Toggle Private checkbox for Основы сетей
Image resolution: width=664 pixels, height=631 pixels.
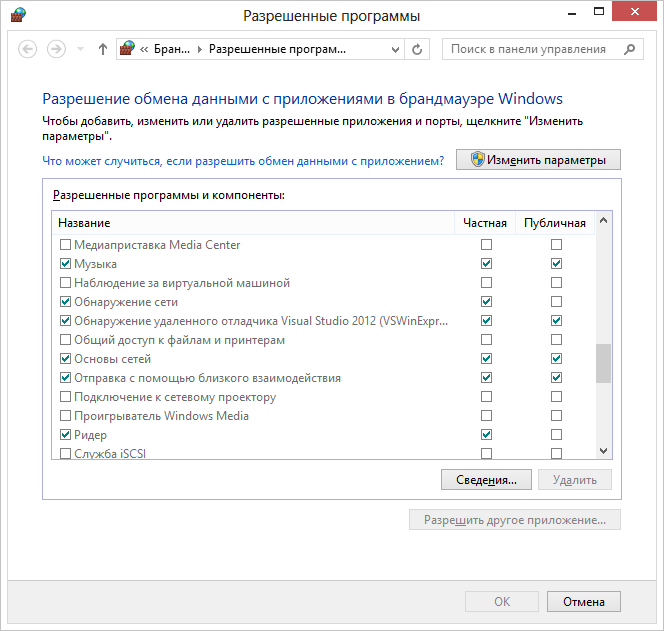pyautogui.click(x=487, y=359)
